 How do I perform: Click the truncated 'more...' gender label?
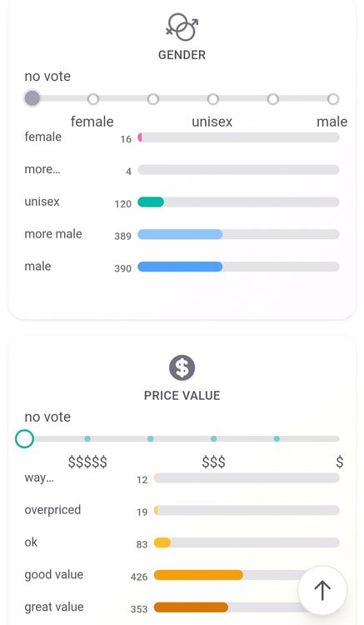[x=42, y=169]
